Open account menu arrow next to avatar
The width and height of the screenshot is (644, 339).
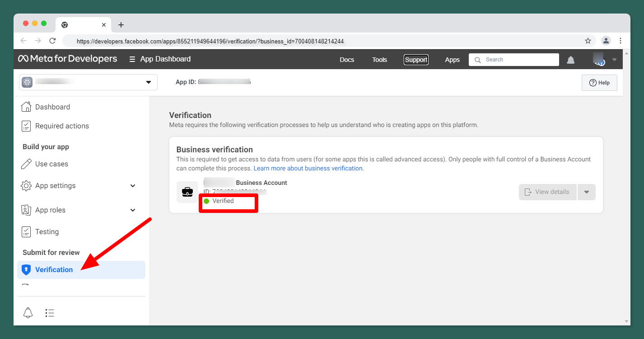click(x=614, y=60)
